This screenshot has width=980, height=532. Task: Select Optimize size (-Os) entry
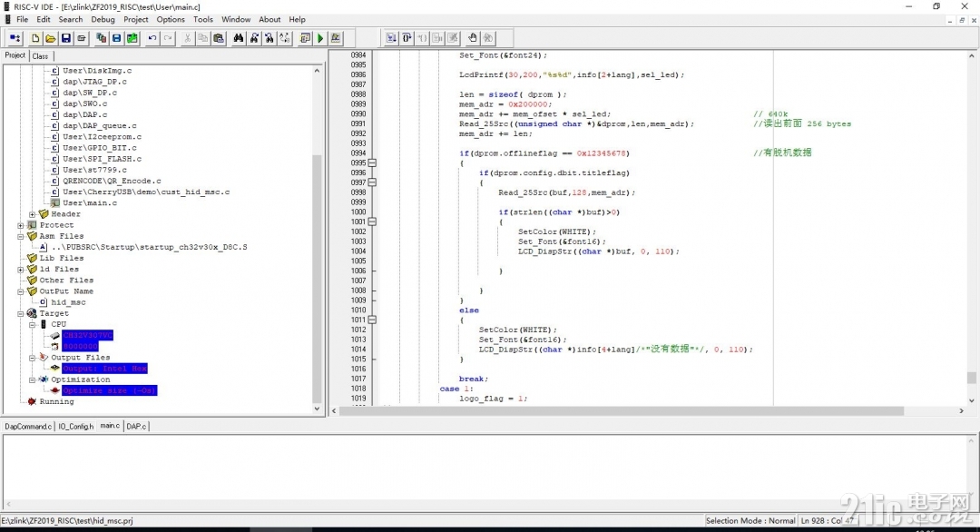pos(110,390)
